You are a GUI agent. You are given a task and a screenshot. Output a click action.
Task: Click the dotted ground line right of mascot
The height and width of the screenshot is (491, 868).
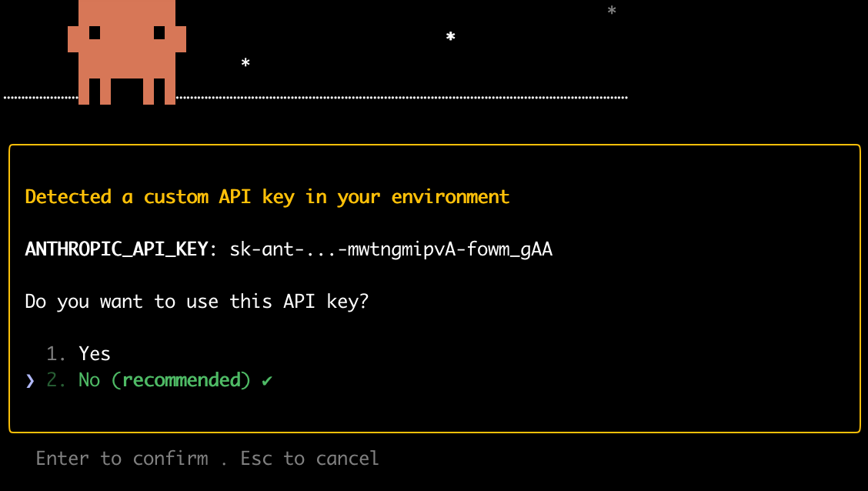(400, 98)
